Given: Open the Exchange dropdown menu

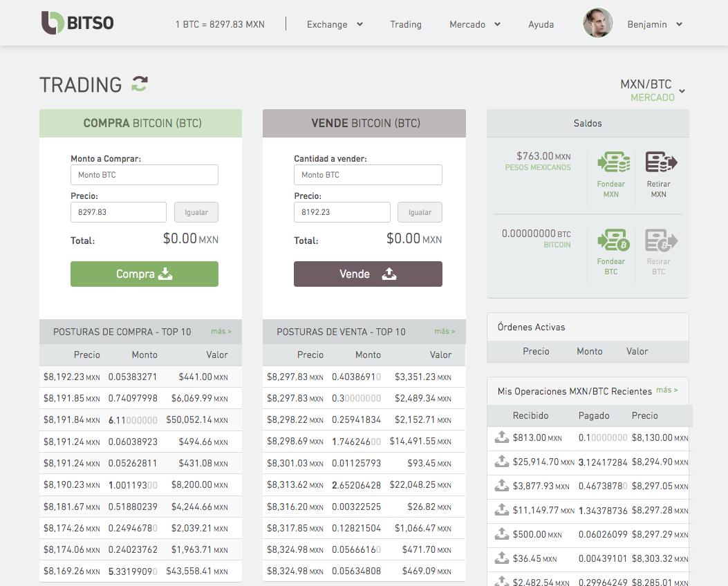Looking at the screenshot, I should [335, 24].
